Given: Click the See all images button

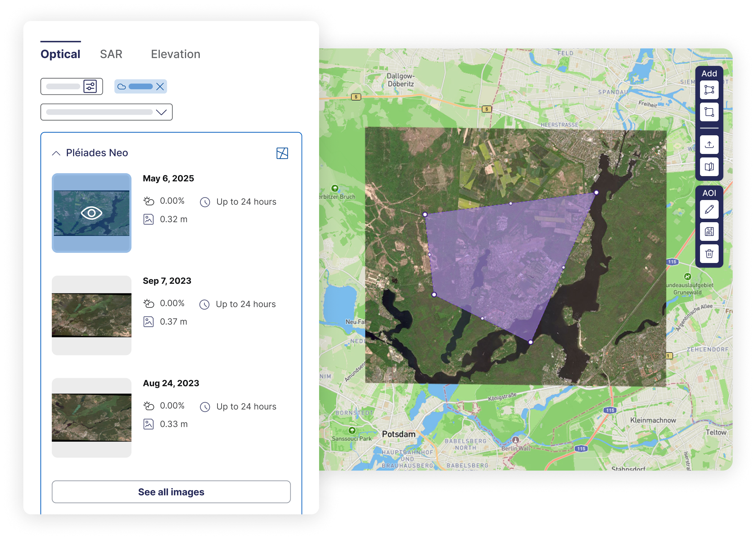Looking at the screenshot, I should pos(171,492).
